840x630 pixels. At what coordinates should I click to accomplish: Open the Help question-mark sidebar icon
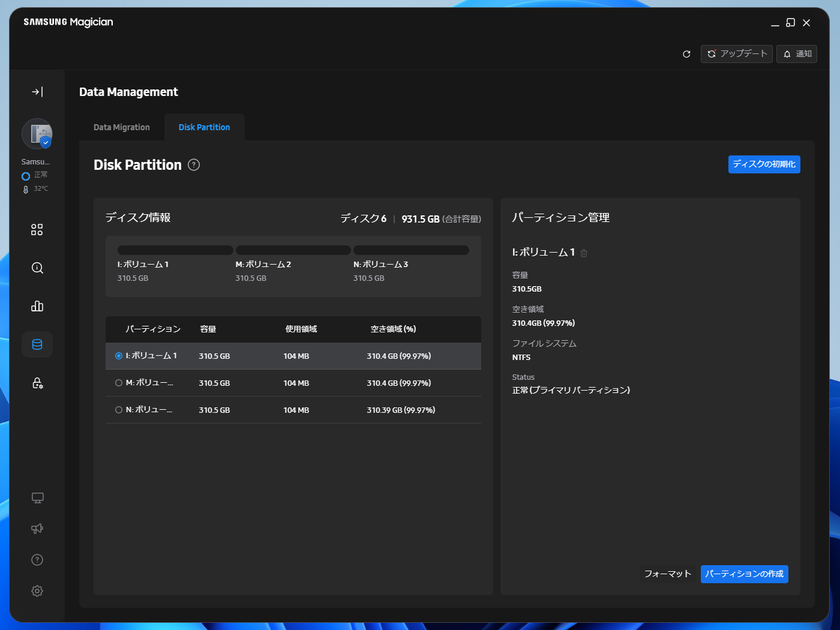37,560
